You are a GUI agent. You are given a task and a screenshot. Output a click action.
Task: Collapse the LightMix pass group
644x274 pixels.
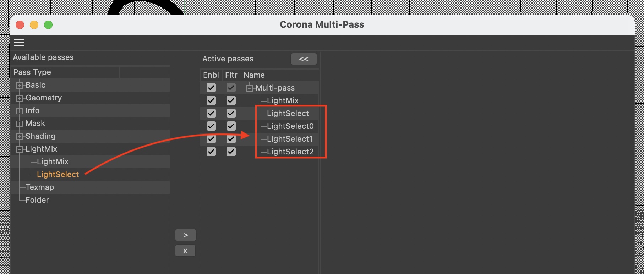coord(20,149)
